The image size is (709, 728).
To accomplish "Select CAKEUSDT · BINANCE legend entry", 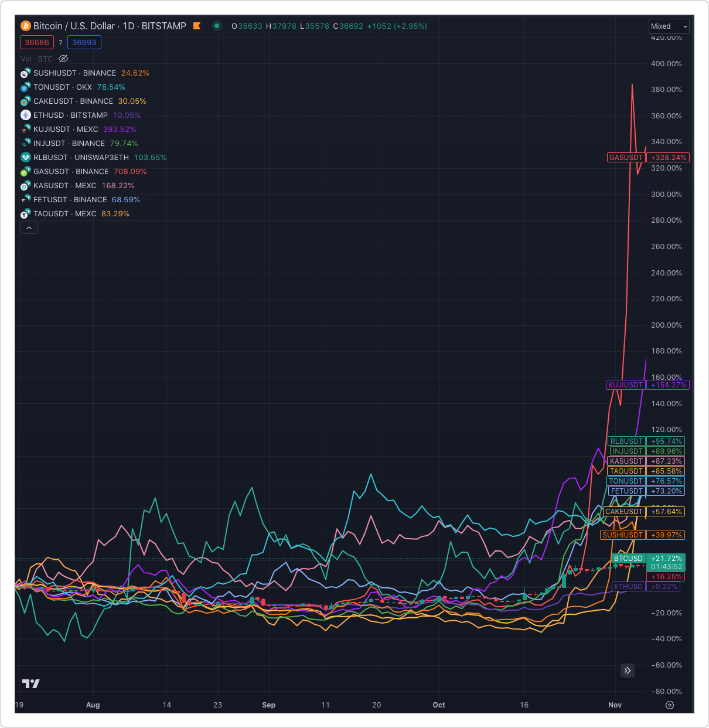I will click(73, 101).
